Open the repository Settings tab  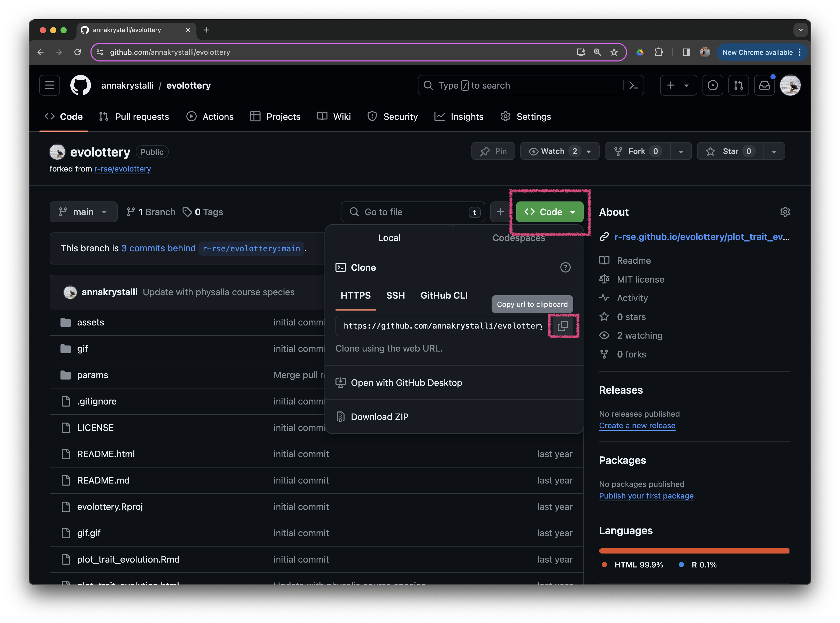click(525, 116)
